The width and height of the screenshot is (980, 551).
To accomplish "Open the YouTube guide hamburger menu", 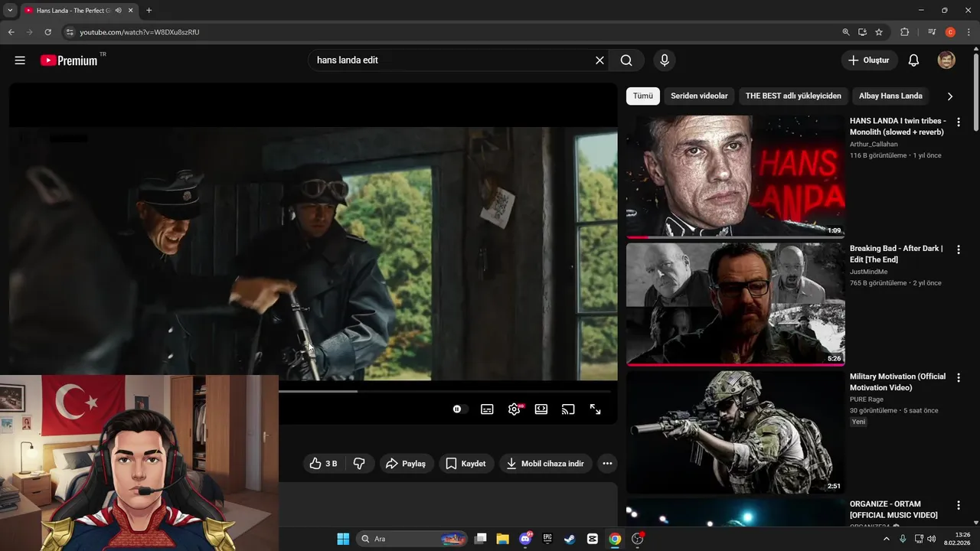I will 20,60.
